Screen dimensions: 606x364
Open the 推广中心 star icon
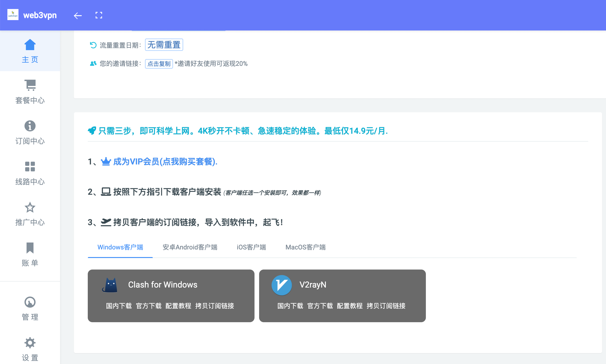(x=30, y=207)
